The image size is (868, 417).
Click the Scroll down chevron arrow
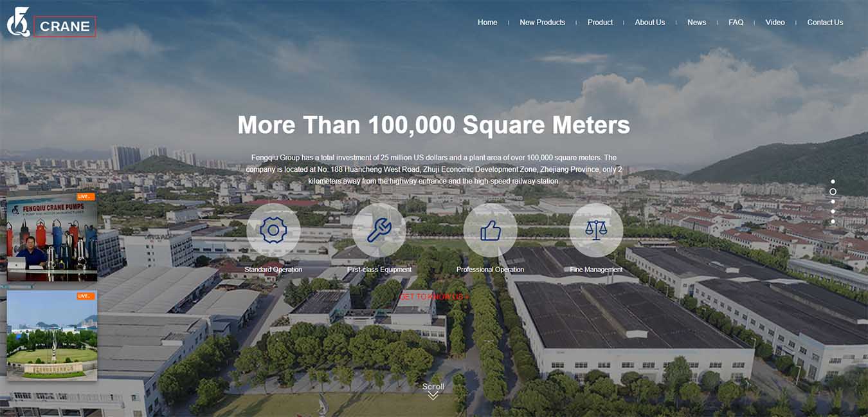point(433,395)
